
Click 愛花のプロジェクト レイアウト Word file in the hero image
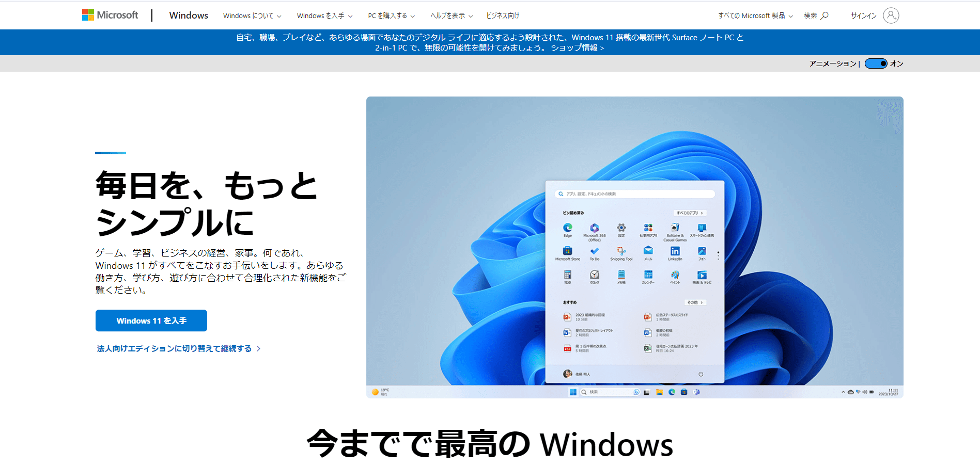(588, 332)
